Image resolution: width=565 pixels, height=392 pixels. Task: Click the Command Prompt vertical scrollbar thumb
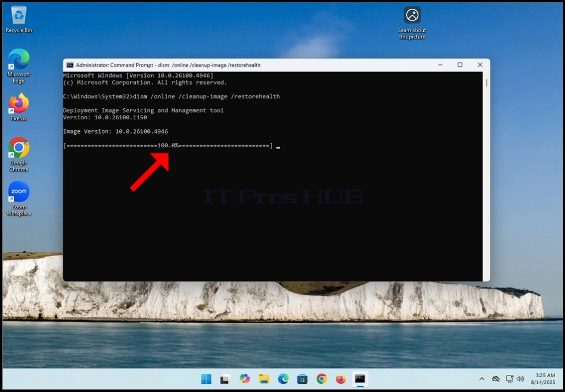pyautogui.click(x=486, y=83)
